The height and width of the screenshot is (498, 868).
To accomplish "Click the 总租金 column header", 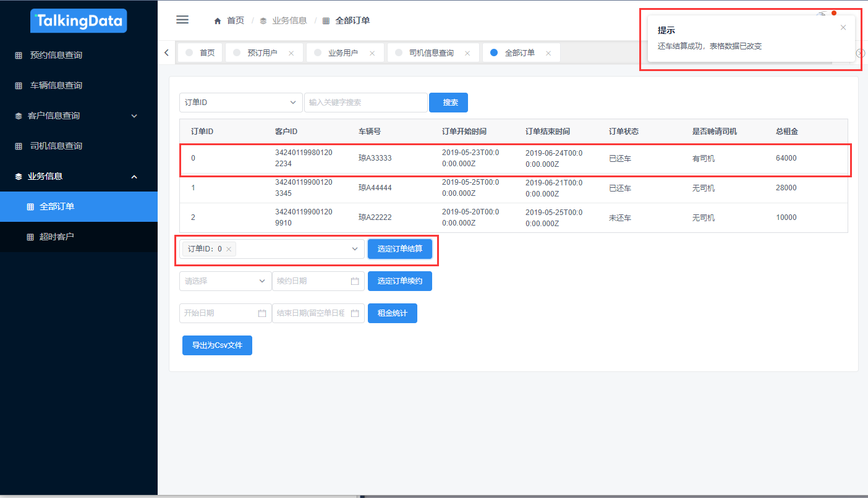I will coord(787,132).
